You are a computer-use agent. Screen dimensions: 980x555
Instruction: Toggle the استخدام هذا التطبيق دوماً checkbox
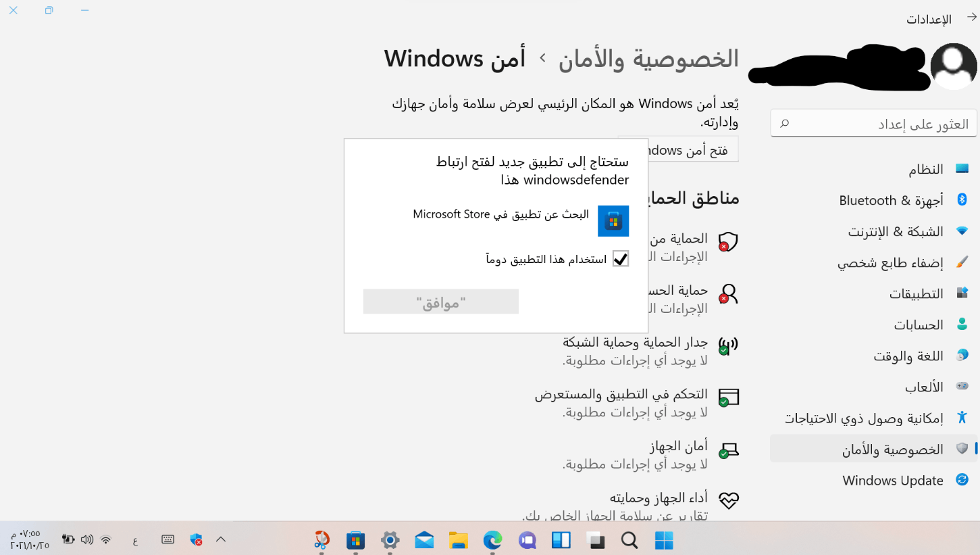click(621, 259)
